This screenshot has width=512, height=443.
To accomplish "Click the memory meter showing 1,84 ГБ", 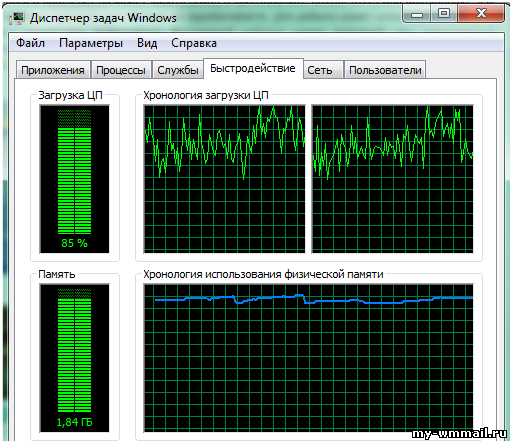I will [74, 358].
